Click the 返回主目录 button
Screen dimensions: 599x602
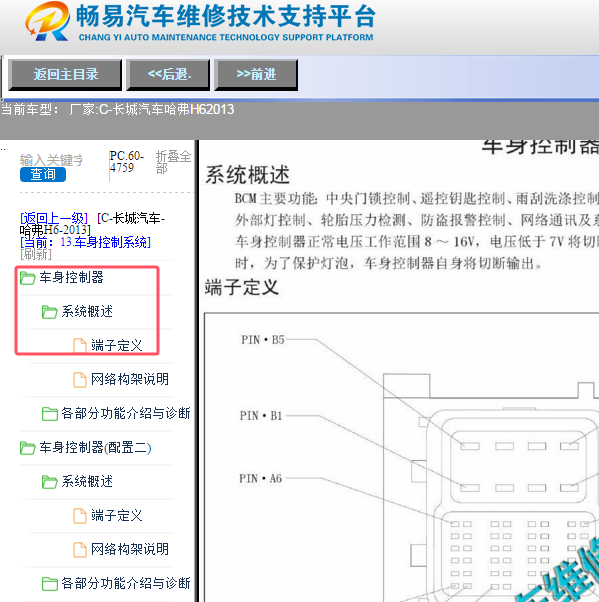(x=65, y=75)
